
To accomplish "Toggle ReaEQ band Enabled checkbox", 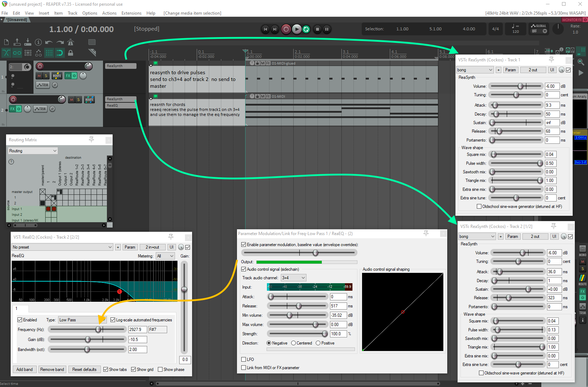I will (x=20, y=320).
